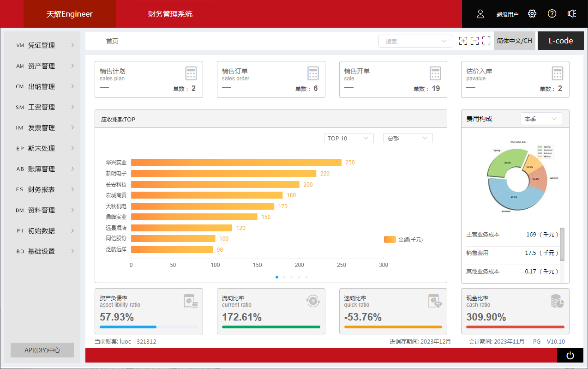This screenshot has width=588, height=369.
Task: Select first carousel dot under chart
Action: (277, 277)
